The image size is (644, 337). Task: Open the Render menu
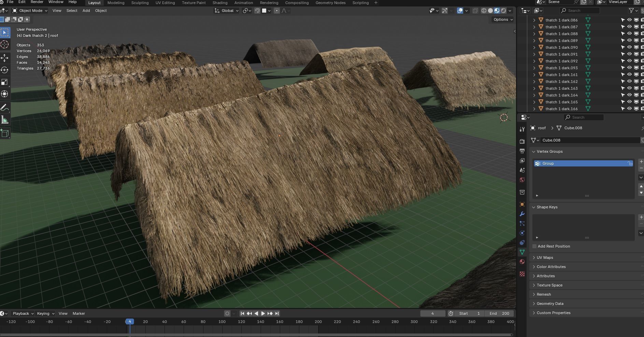coord(37,2)
